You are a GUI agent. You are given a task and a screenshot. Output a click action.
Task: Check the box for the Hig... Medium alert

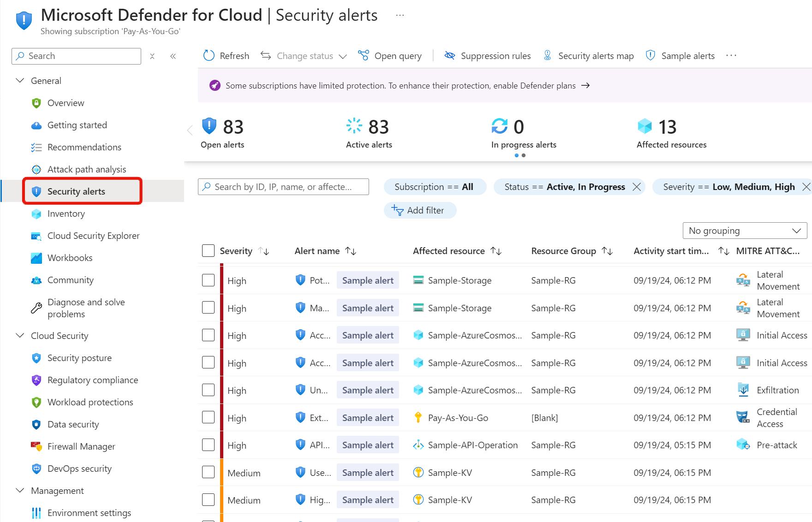[x=208, y=500]
